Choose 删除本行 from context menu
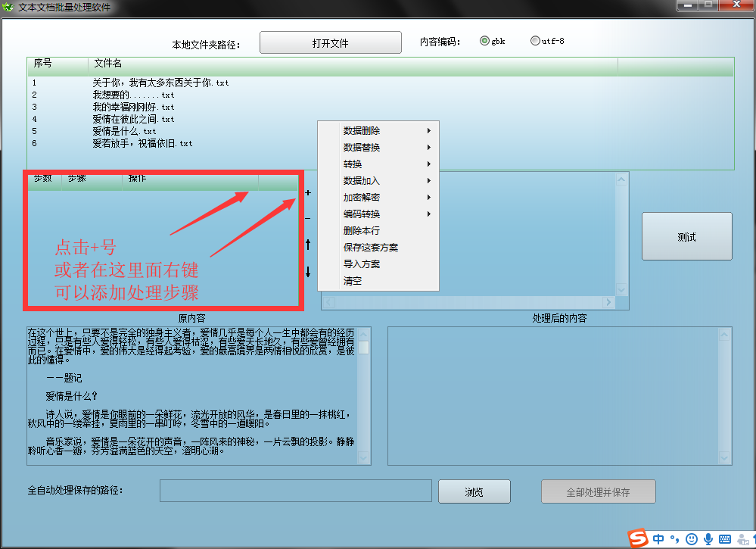 pyautogui.click(x=378, y=231)
